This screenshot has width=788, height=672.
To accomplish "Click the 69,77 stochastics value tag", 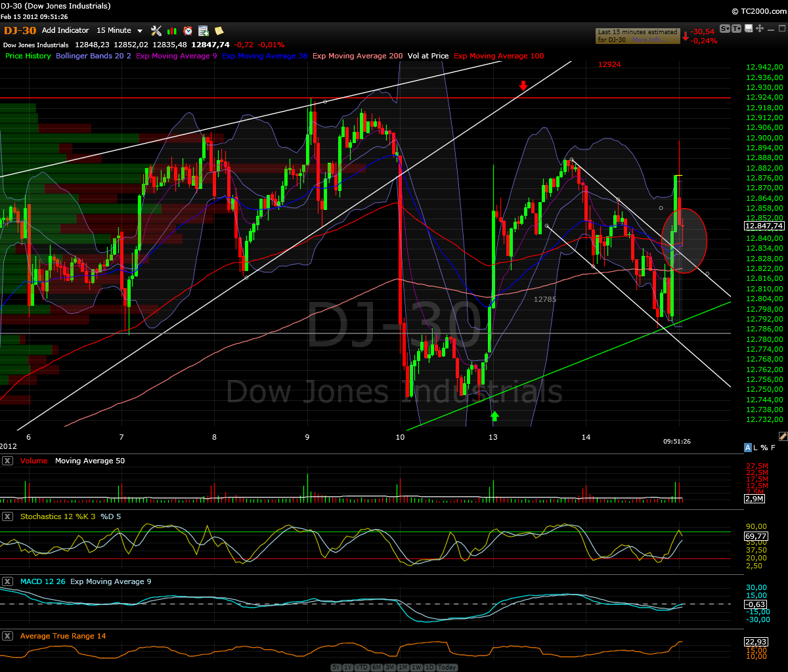I will click(756, 536).
